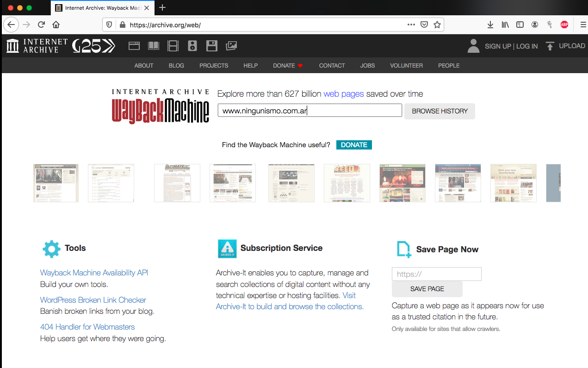Open the downloads panel

[490, 25]
